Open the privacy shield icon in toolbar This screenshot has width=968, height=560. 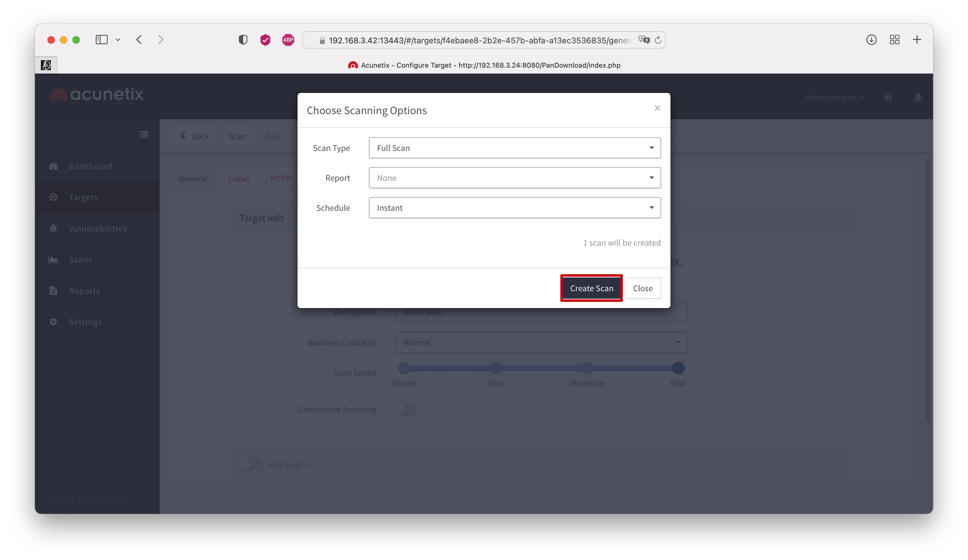(x=243, y=40)
